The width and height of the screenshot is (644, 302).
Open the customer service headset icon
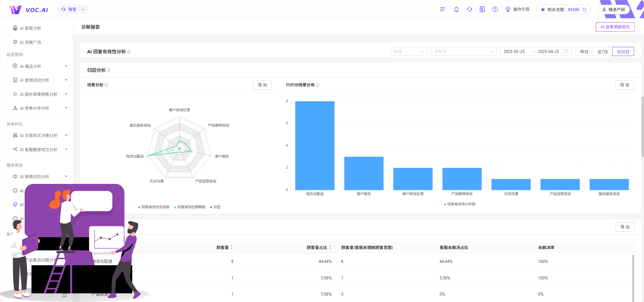pyautogui.click(x=469, y=9)
